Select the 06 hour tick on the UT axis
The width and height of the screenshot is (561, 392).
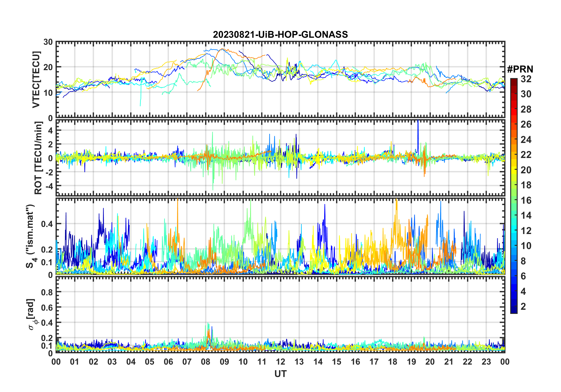(x=168, y=362)
